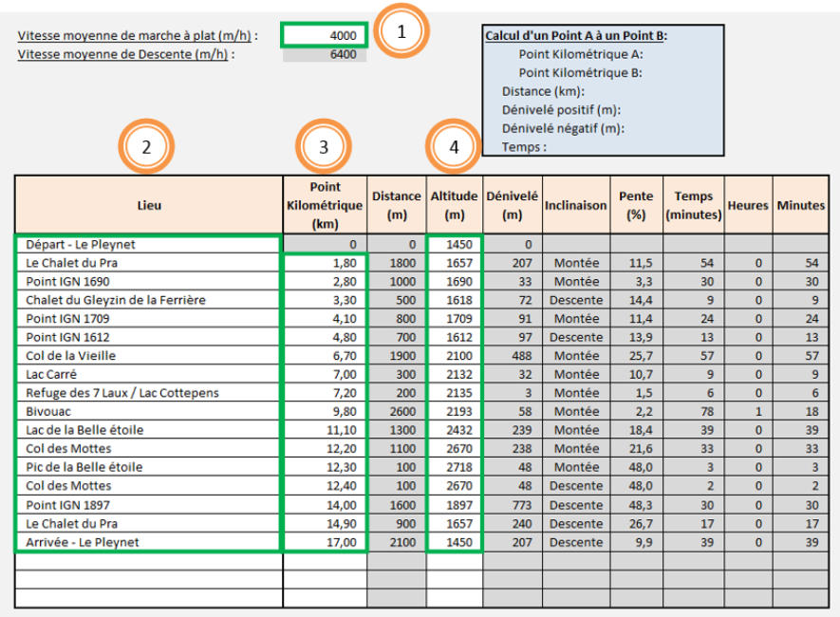Viewport: 840px width, 617px height.
Task: Select the 'Altitude (m)' column header
Action: click(x=455, y=205)
